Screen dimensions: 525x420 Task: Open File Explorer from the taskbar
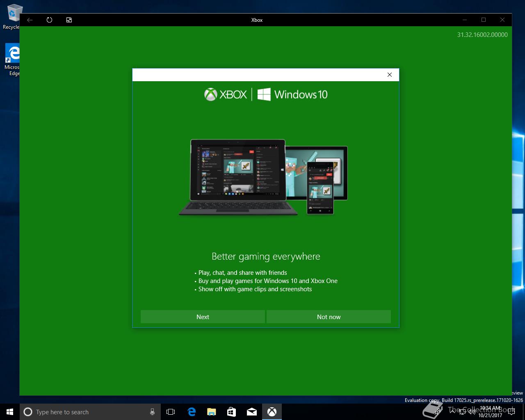(x=211, y=412)
